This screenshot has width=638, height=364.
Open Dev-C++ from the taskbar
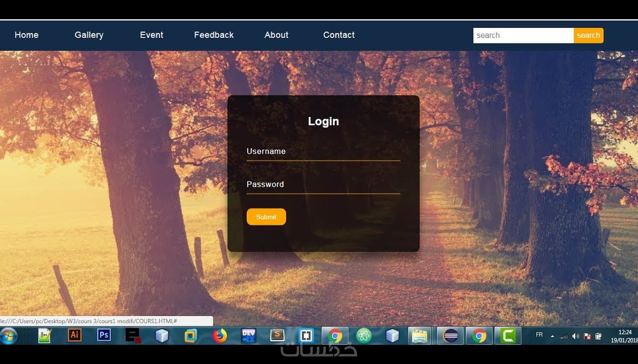[248, 335]
